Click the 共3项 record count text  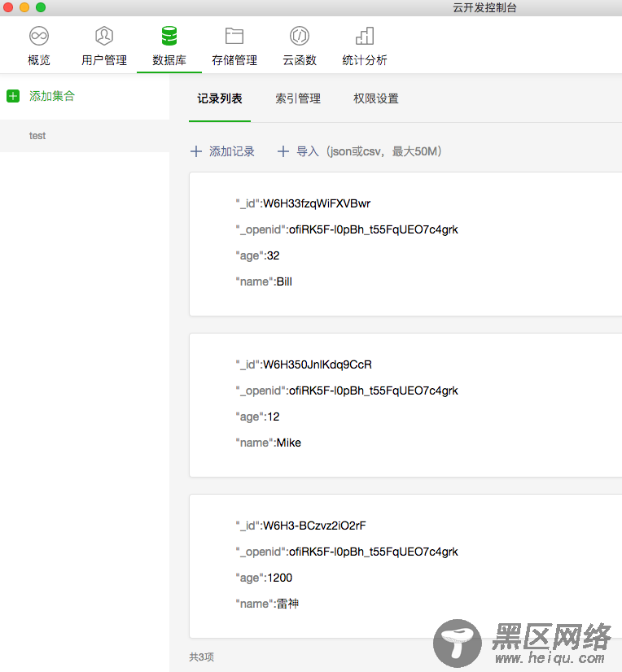202,657
